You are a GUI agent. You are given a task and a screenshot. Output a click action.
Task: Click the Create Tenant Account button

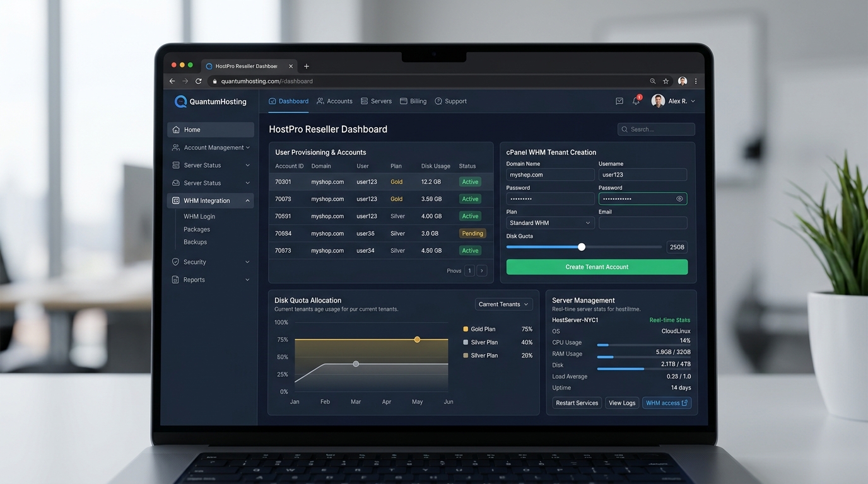tap(597, 267)
